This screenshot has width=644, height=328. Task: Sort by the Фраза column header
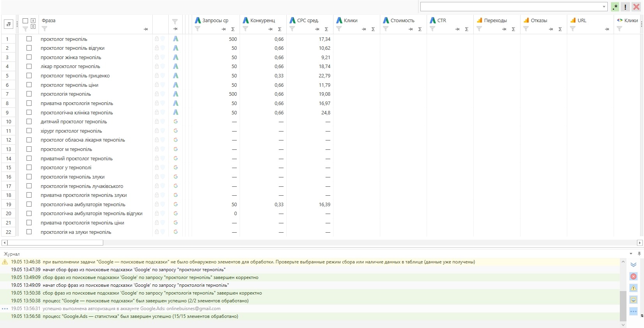click(49, 21)
